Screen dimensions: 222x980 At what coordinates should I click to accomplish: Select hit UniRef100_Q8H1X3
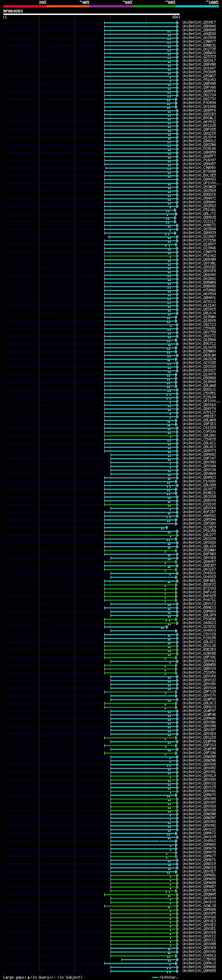199,707
